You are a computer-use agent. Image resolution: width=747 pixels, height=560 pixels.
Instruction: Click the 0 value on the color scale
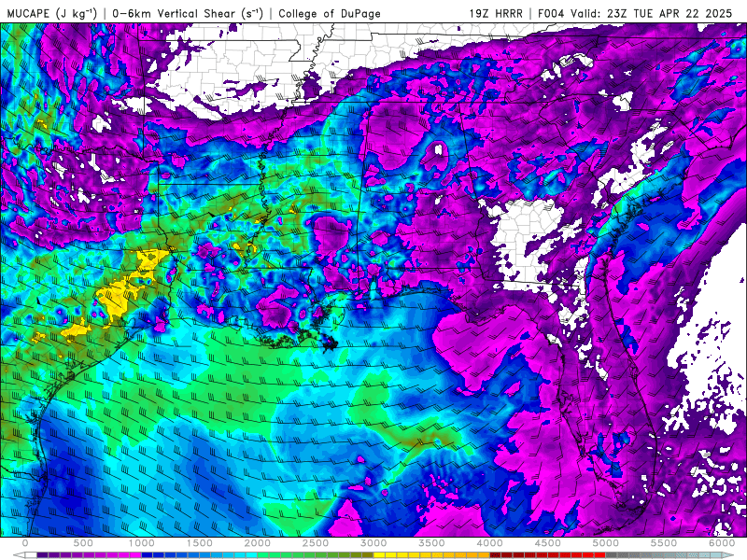[25, 543]
